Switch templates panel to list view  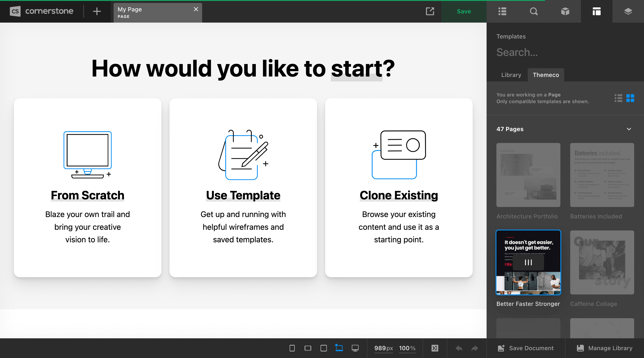click(618, 98)
